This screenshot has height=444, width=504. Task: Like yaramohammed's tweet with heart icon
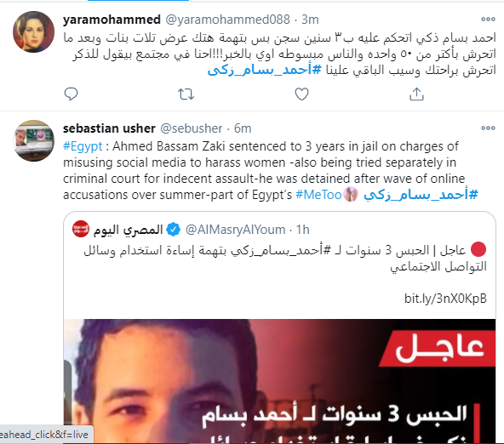[x=301, y=94]
